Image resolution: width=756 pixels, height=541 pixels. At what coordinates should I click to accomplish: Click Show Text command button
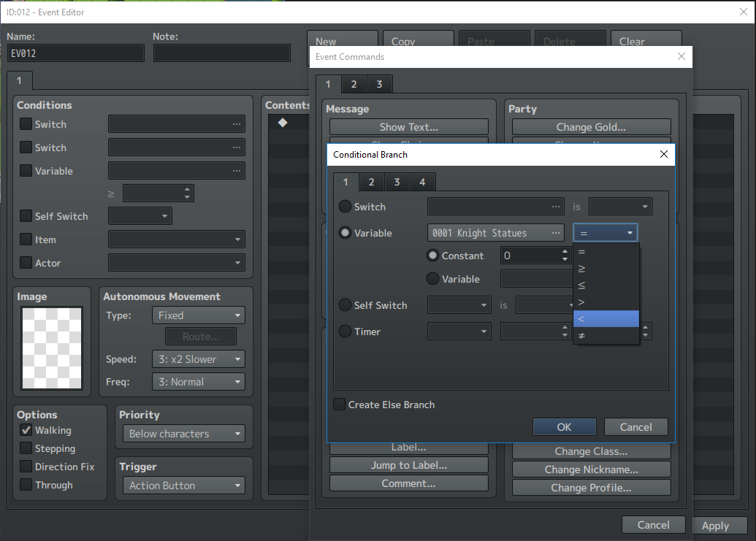pos(409,127)
